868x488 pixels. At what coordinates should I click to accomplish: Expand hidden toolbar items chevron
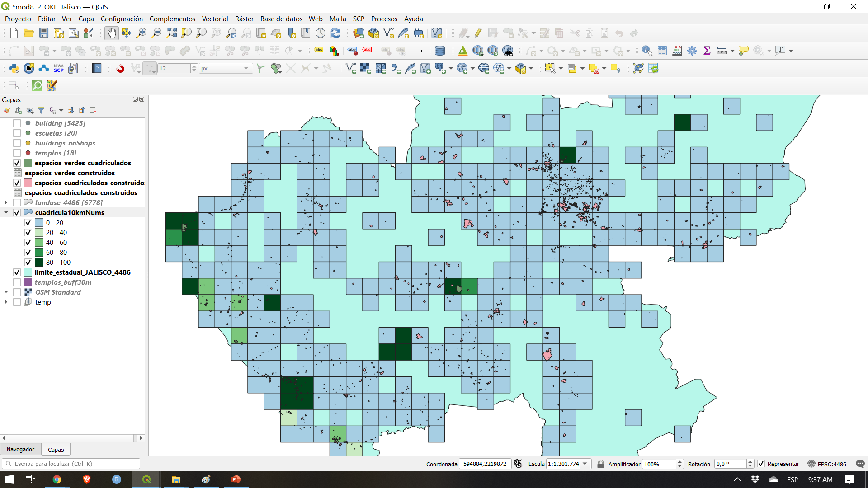coord(421,51)
